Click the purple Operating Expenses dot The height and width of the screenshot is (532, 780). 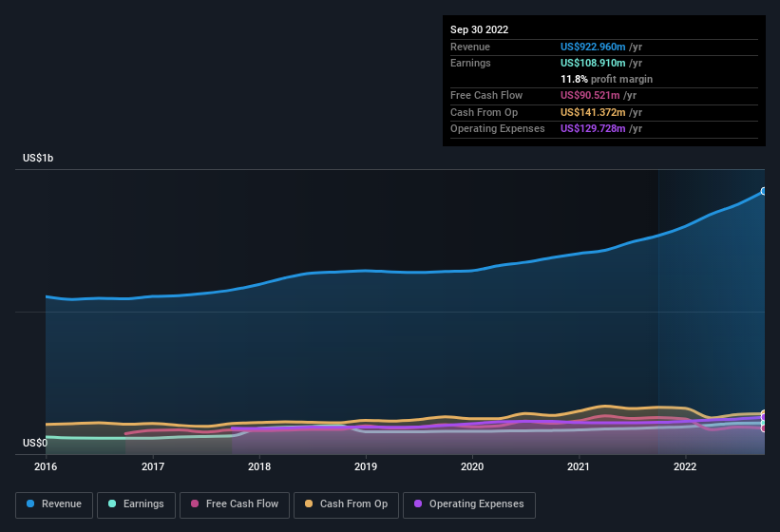tap(418, 503)
